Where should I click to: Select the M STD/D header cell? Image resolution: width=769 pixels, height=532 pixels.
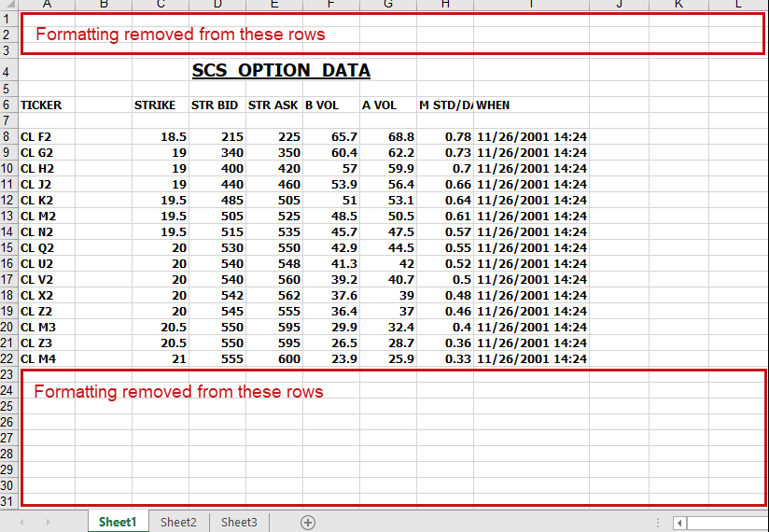(x=445, y=105)
